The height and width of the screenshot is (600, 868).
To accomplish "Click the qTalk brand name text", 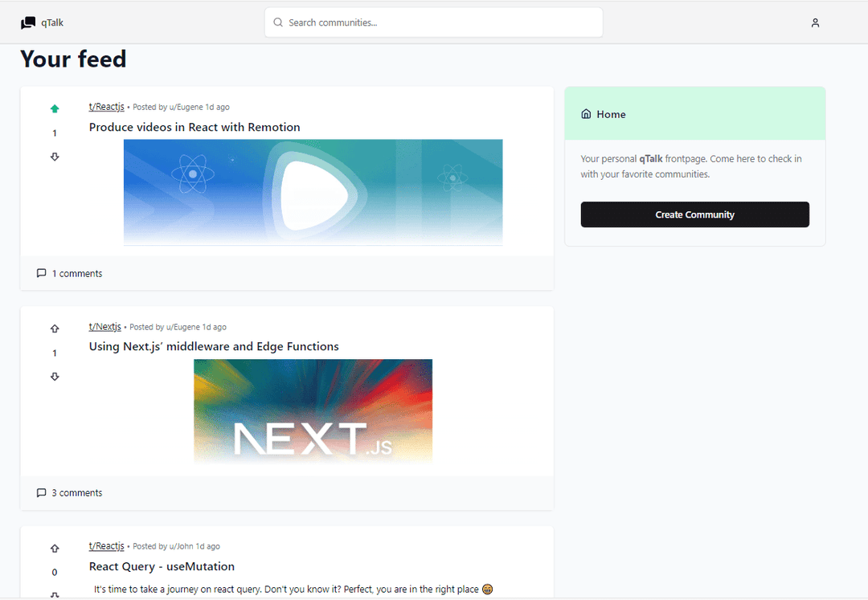I will click(x=52, y=22).
